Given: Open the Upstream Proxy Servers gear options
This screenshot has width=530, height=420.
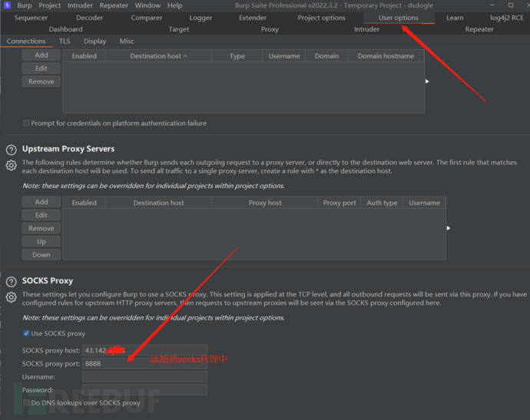Looking at the screenshot, I should pos(12,165).
